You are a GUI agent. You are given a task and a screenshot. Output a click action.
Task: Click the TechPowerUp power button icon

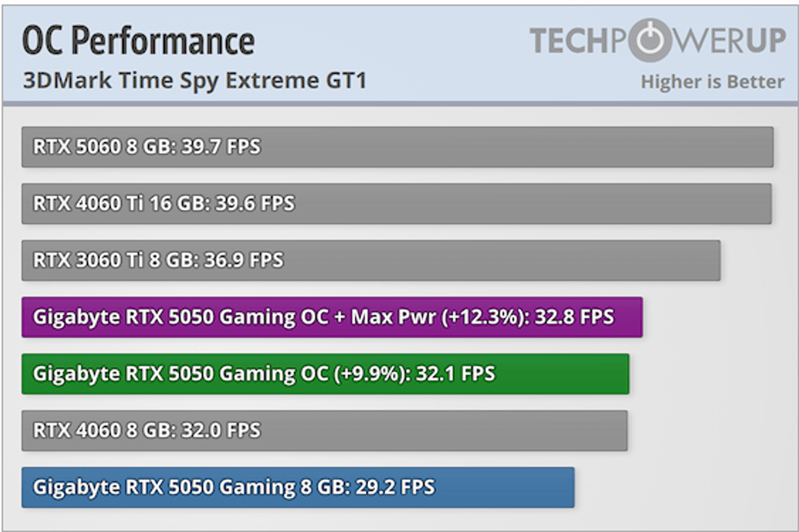(x=650, y=40)
